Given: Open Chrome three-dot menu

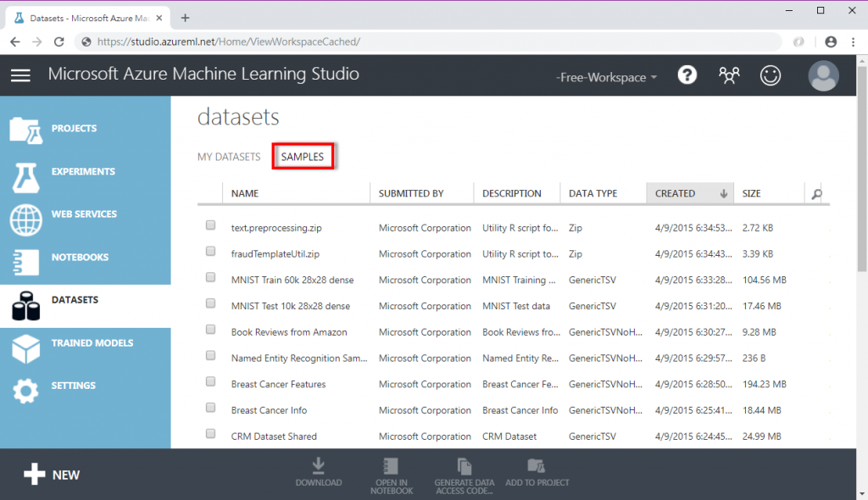Looking at the screenshot, I should pyautogui.click(x=853, y=42).
